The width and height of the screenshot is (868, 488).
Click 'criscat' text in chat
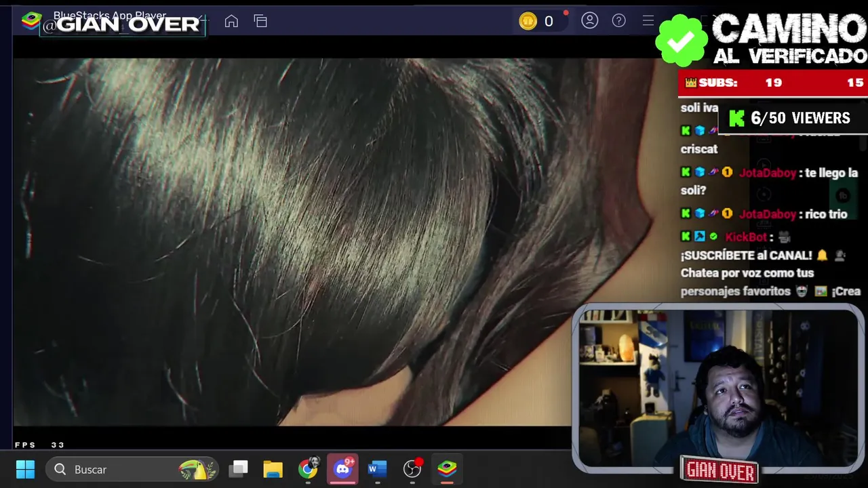coord(699,149)
